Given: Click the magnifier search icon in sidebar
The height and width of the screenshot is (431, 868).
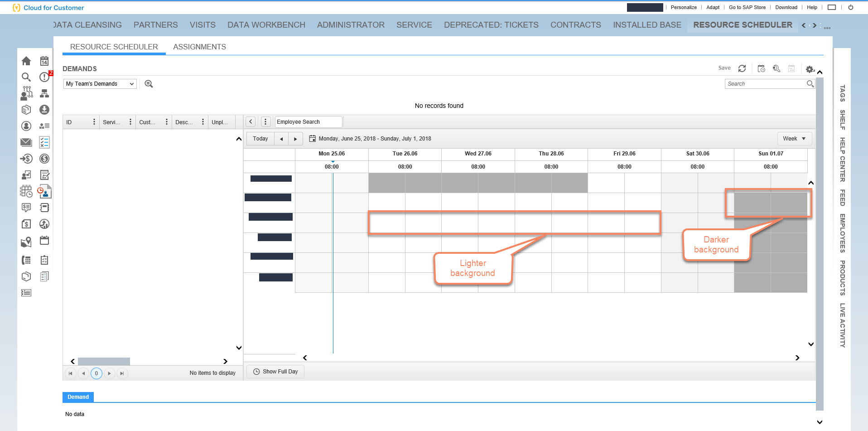Looking at the screenshot, I should tap(26, 77).
